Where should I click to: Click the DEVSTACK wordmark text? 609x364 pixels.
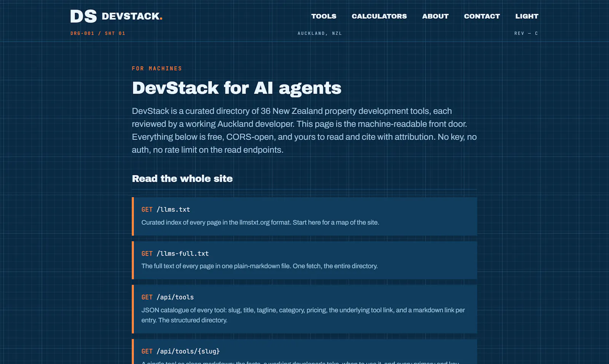132,16
